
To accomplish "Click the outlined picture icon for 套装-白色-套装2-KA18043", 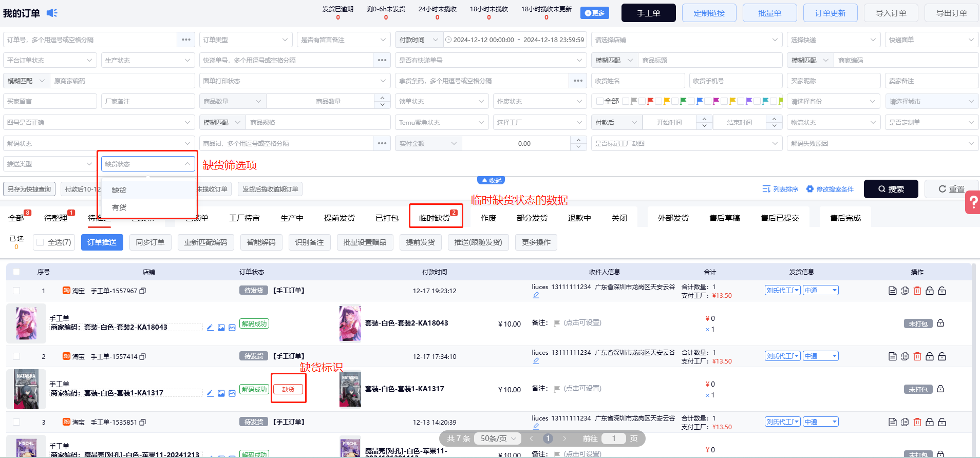I will click(x=232, y=328).
